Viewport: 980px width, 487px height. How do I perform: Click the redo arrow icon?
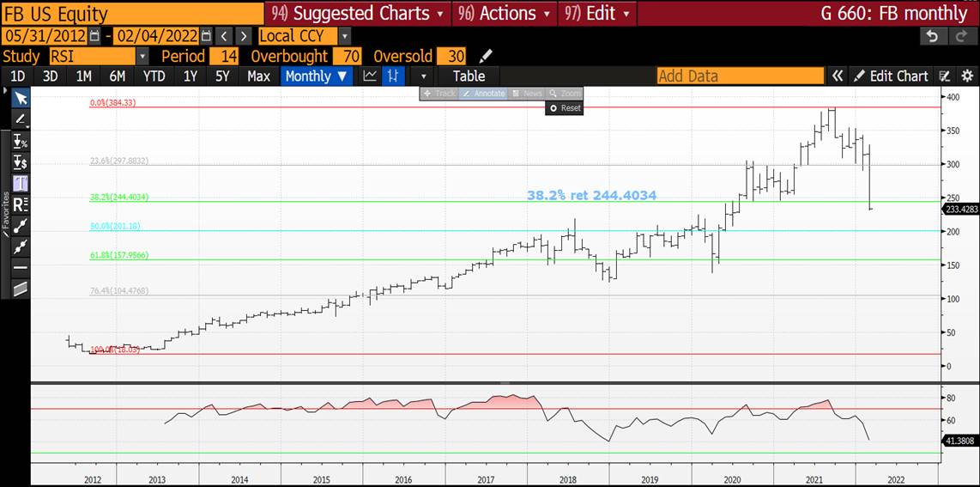[961, 35]
